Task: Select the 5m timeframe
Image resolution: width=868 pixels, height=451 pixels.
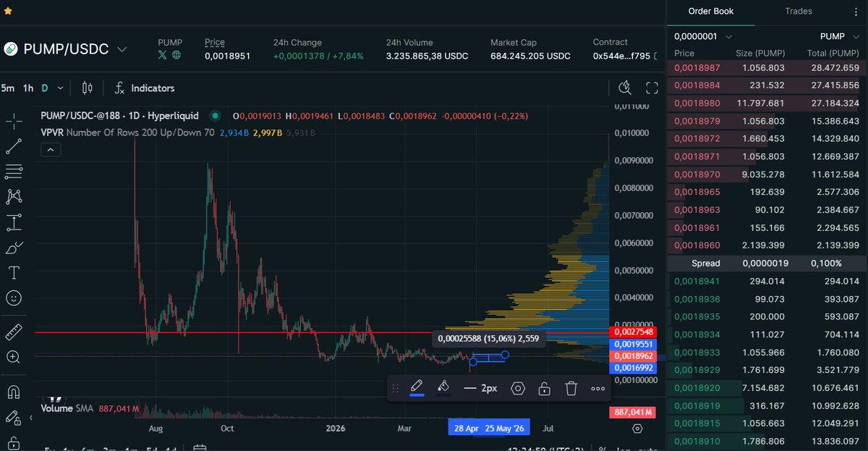Action: pyautogui.click(x=7, y=88)
